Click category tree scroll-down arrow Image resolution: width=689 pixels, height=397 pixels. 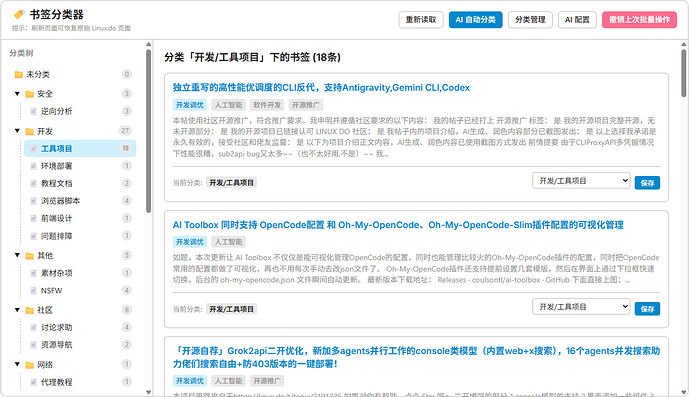click(x=149, y=392)
